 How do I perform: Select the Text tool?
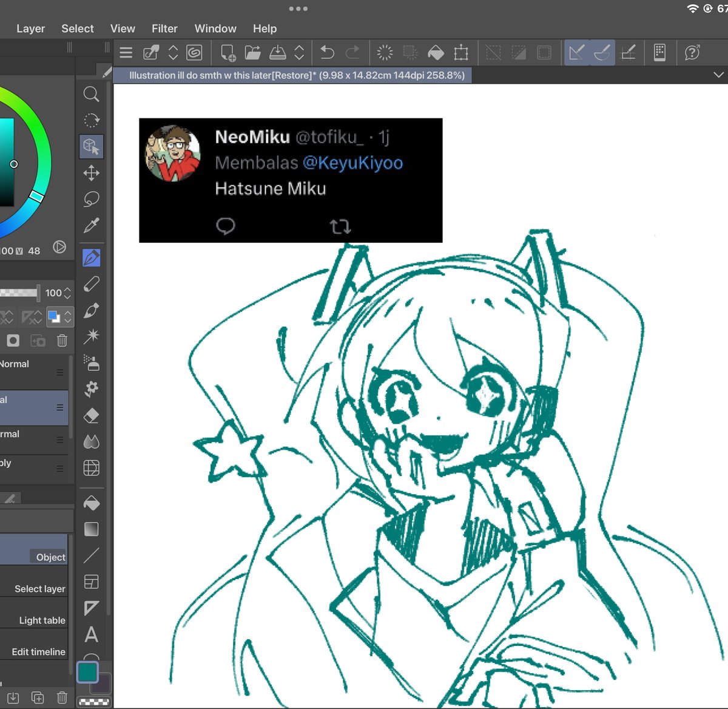[x=92, y=635]
